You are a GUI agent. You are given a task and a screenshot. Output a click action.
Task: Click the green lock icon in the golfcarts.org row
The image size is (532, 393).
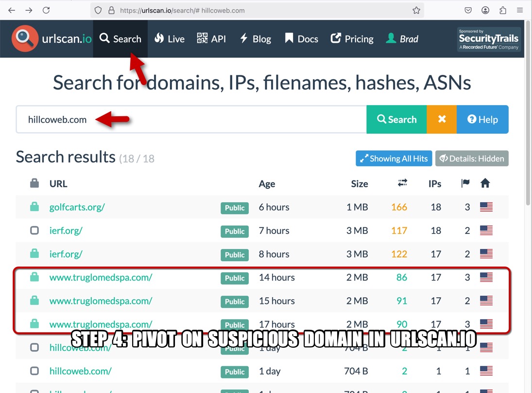click(34, 207)
